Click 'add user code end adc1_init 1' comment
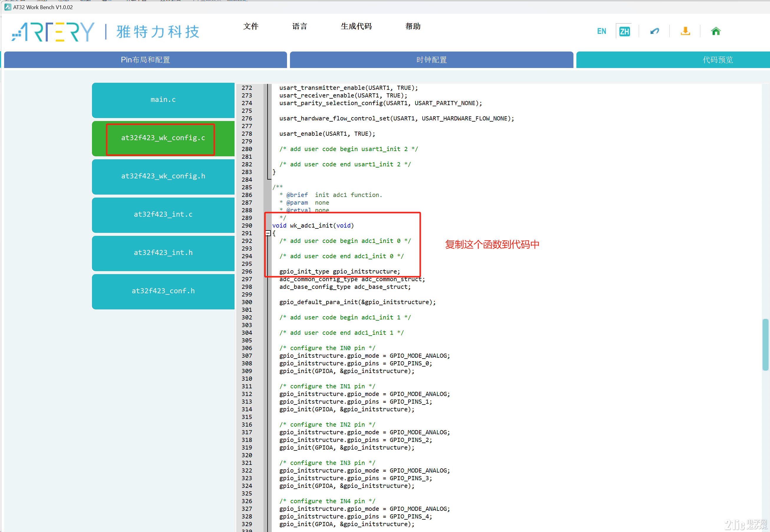Image resolution: width=770 pixels, height=532 pixels. [341, 333]
